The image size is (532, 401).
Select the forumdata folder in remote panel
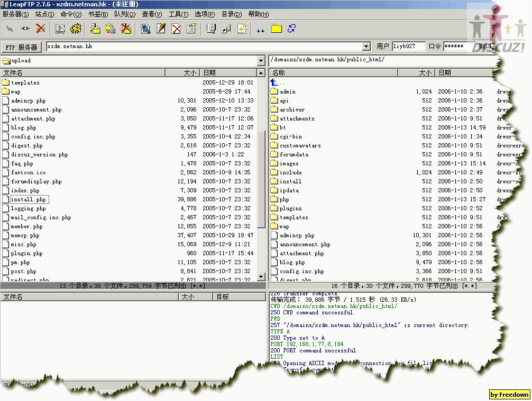[x=294, y=155]
